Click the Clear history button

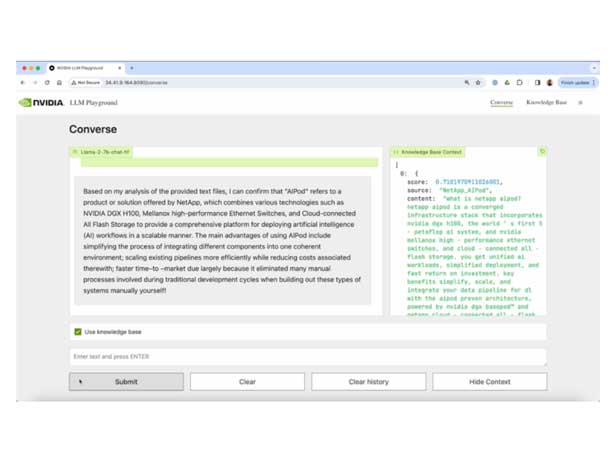[x=368, y=381]
